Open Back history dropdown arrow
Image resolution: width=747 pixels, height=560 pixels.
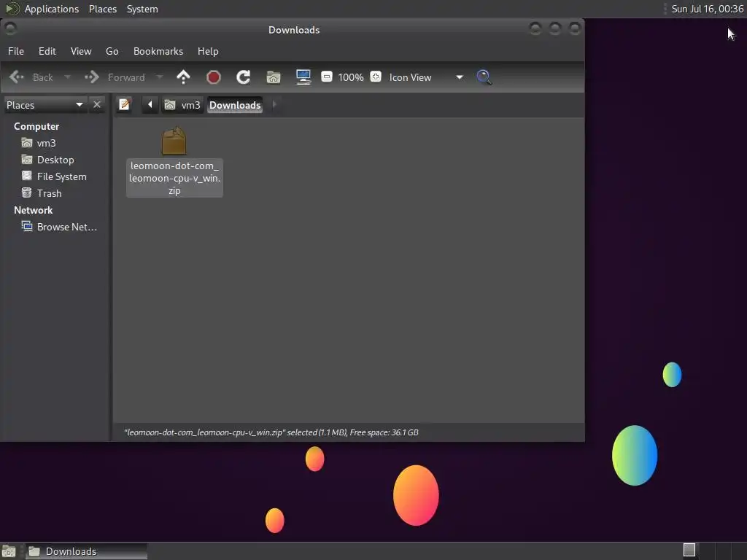[67, 77]
